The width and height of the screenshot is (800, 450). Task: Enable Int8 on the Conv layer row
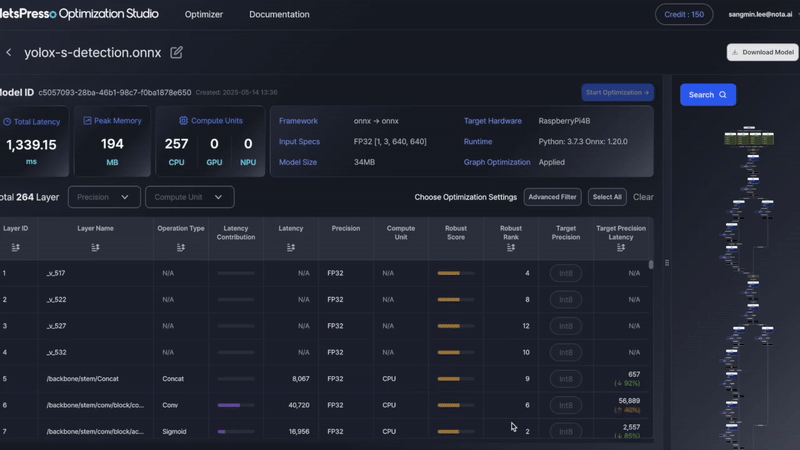[x=565, y=405]
